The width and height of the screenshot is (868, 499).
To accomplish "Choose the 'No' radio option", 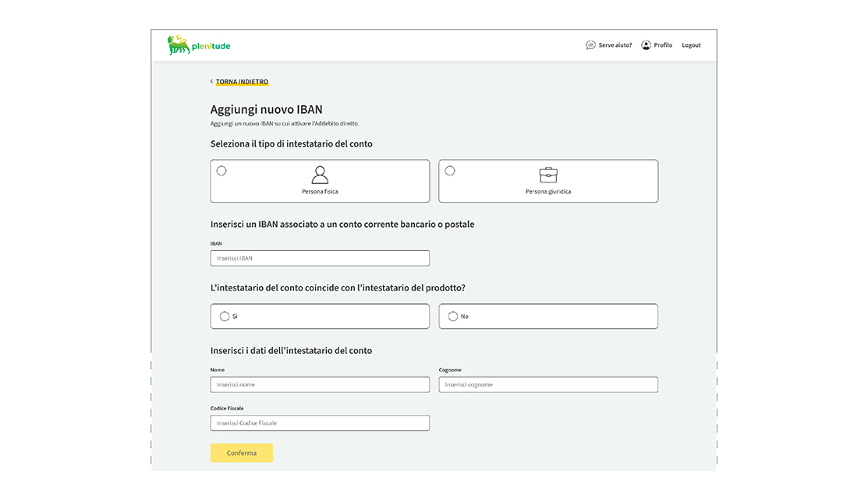I will 453,317.
